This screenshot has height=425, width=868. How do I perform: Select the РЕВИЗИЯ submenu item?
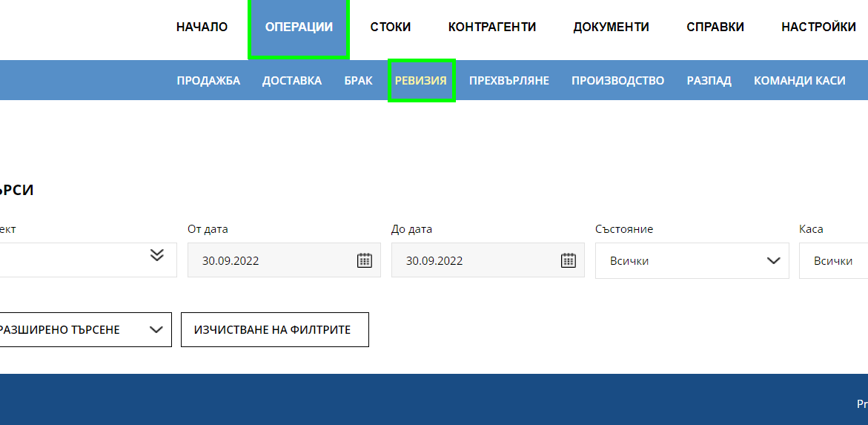(421, 81)
